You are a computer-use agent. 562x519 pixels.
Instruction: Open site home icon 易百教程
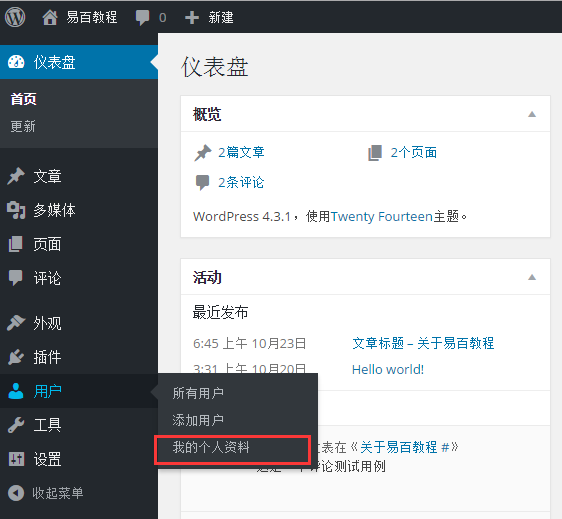(x=50, y=17)
